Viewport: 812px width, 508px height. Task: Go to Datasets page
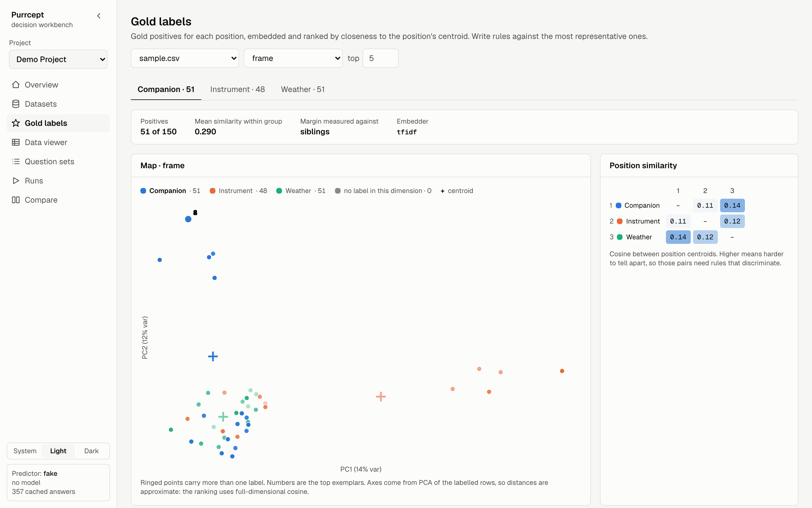point(58,104)
